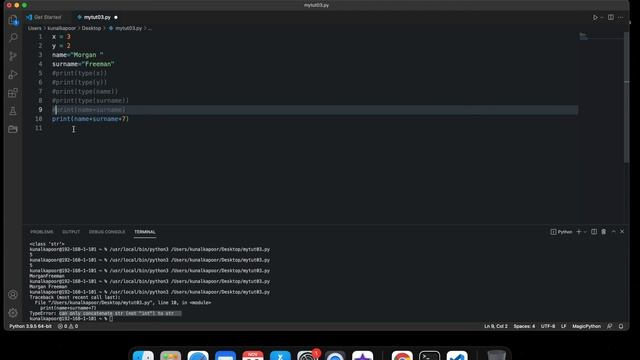The image size is (640, 360).
Task: Switch to the Problems panel tab
Action: pyautogui.click(x=42, y=232)
